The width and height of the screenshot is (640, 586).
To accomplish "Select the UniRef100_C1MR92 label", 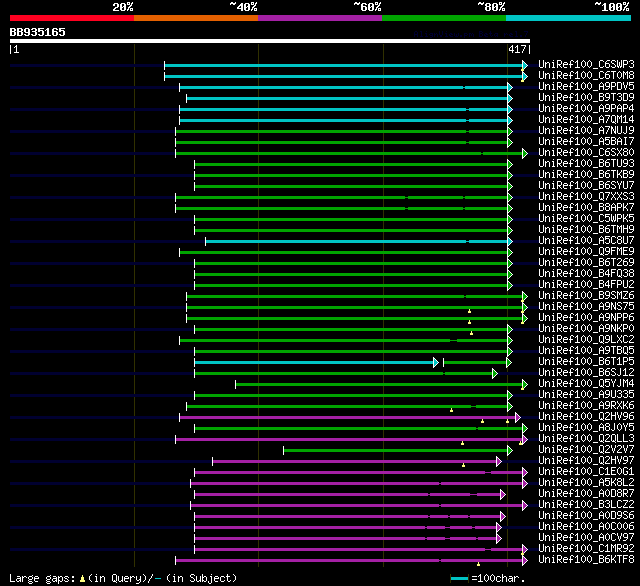I will (x=586, y=549).
